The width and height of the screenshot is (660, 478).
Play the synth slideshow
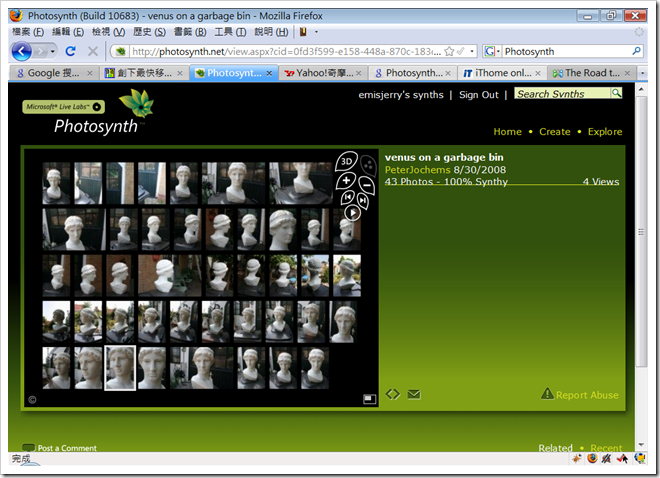click(353, 213)
